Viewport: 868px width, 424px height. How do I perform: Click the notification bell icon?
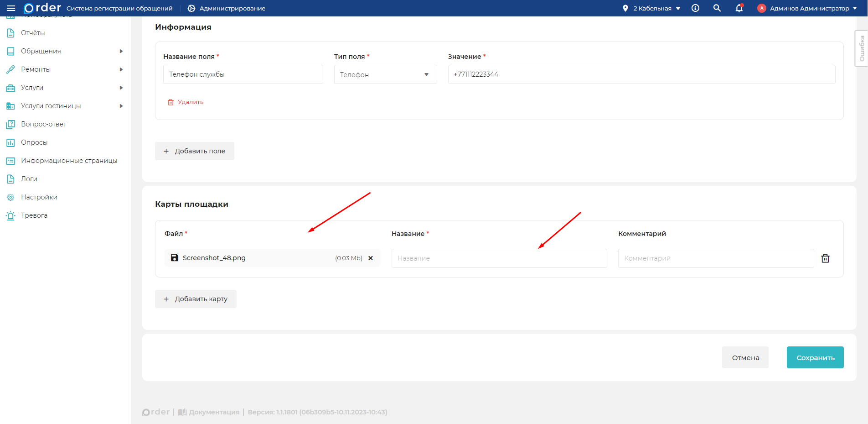[739, 8]
